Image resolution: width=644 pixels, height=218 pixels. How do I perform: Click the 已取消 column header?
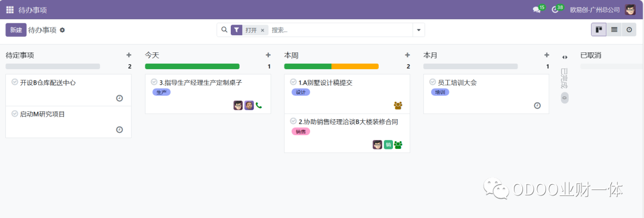(590, 55)
